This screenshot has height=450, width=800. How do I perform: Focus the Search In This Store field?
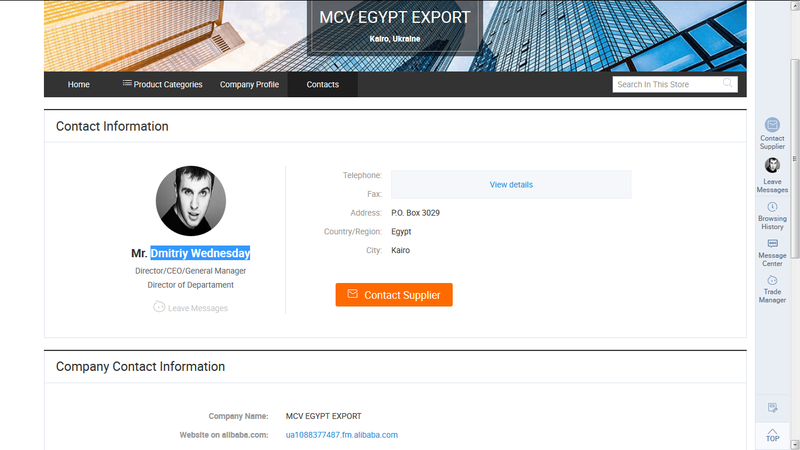(665, 85)
